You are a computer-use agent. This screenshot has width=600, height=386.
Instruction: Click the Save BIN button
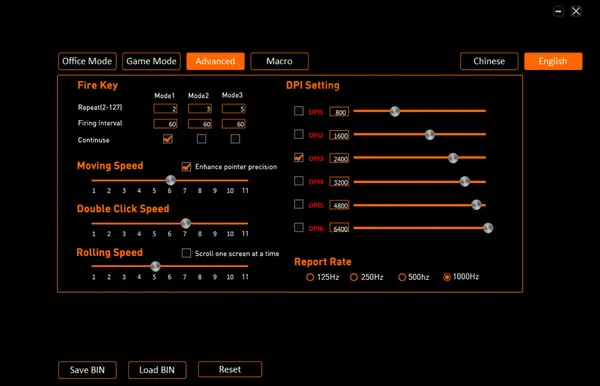87,370
